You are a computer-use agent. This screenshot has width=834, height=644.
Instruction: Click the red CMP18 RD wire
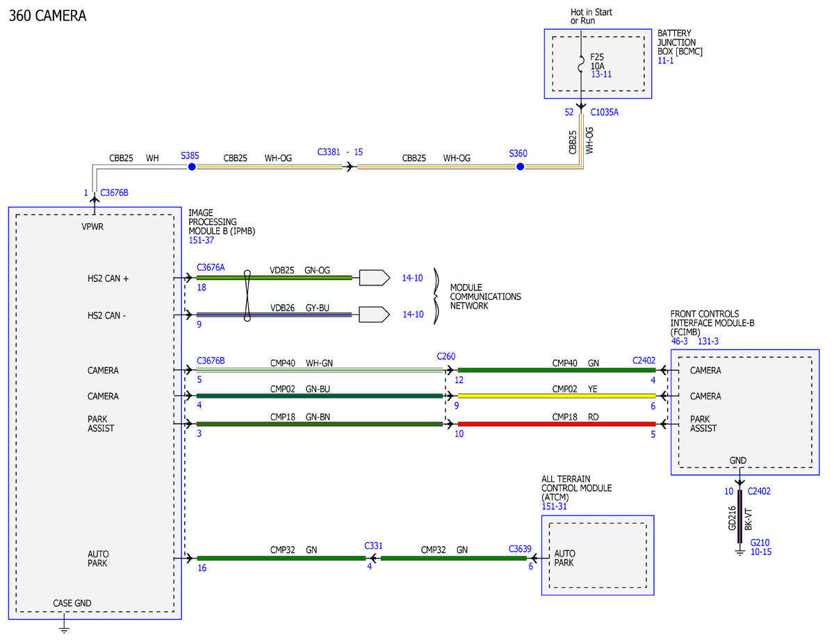[557, 424]
